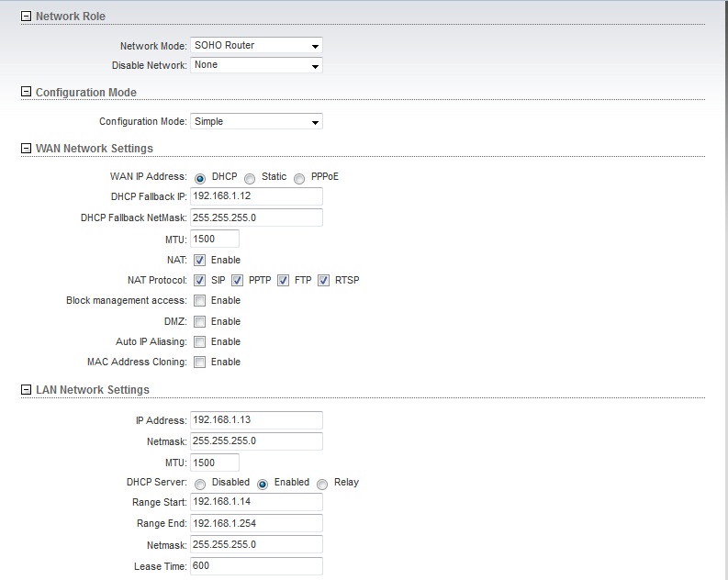
Task: Click the DHCP Fallback IP field
Action: click(x=256, y=197)
